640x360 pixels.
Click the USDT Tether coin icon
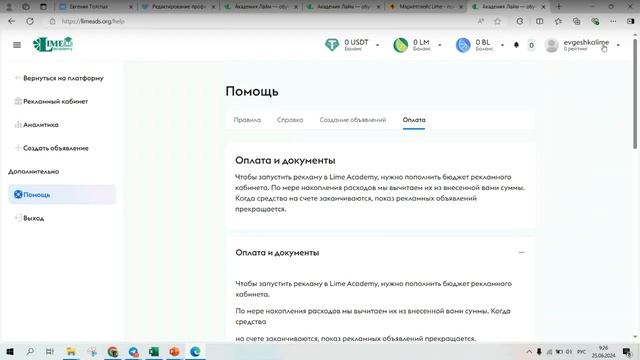coord(332,44)
